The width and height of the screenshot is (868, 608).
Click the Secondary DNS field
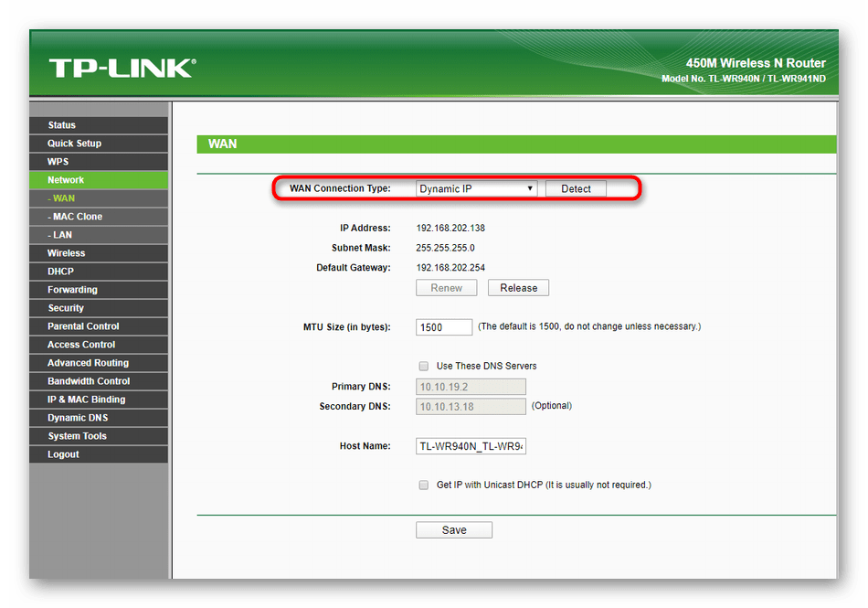click(471, 407)
